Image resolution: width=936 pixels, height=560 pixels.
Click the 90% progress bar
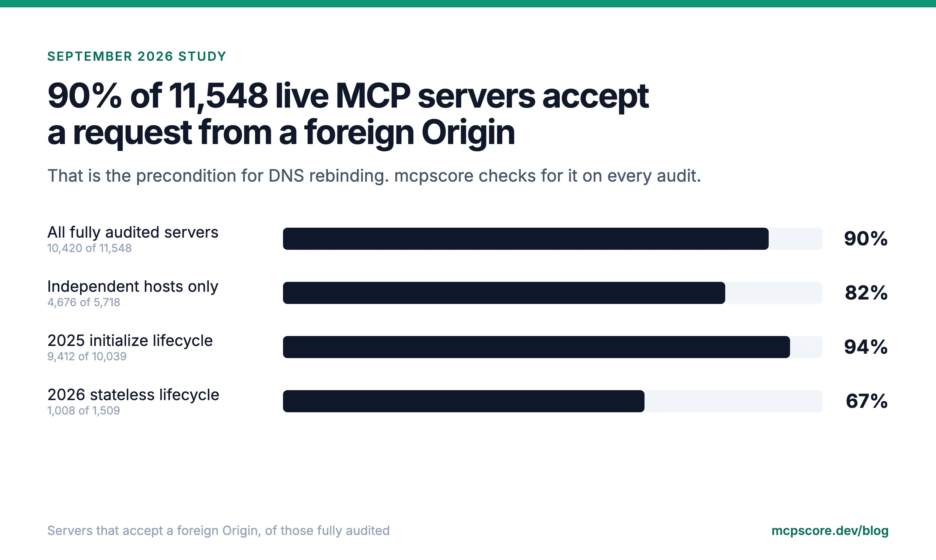(x=552, y=238)
